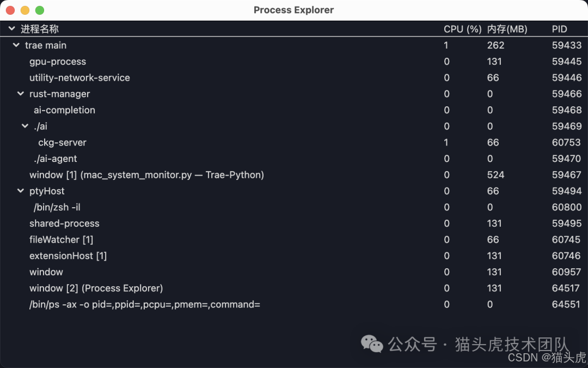Select window [2] (Process Explorer) row
Image resolution: width=588 pixels, height=368 pixels.
point(96,288)
